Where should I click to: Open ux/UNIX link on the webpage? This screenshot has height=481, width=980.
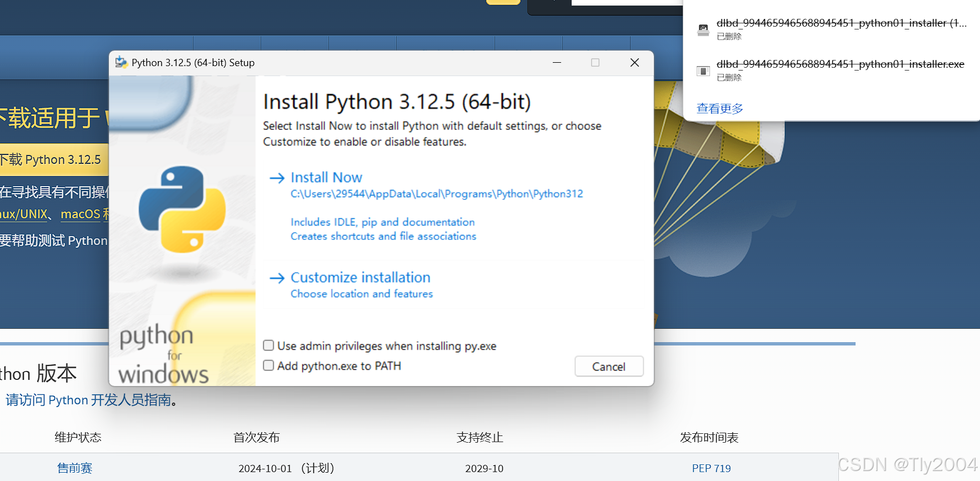[x=24, y=214]
